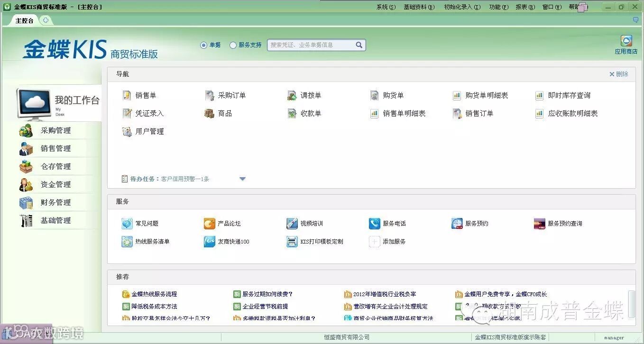Expand the 待办任务 dropdown arrow

(242, 179)
